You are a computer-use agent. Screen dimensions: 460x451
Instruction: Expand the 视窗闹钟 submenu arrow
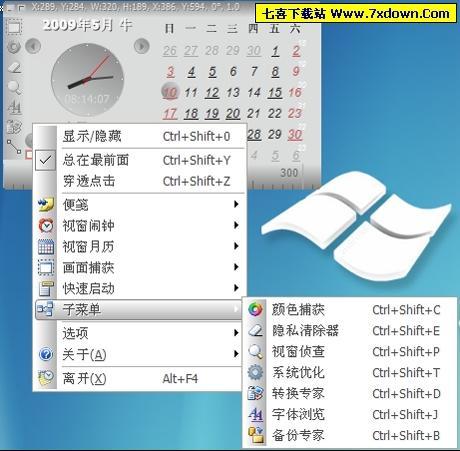tap(236, 225)
